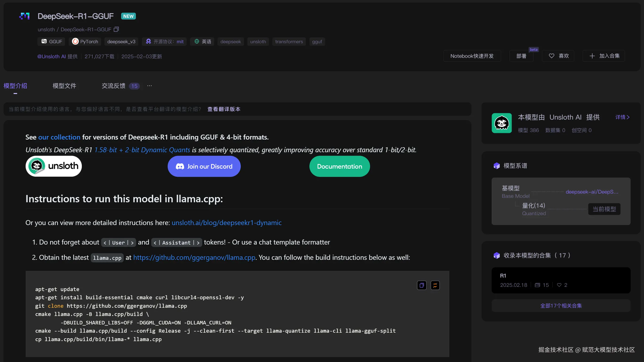The image size is (644, 362).
Task: Copy the model path unsloth/DeepSeek-R1-GGUF
Action: click(x=116, y=29)
